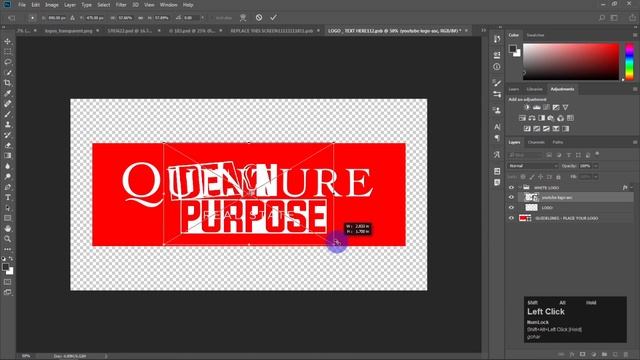640x360 pixels.
Task: Toggle lock position in Layers panel
Action: [540, 177]
